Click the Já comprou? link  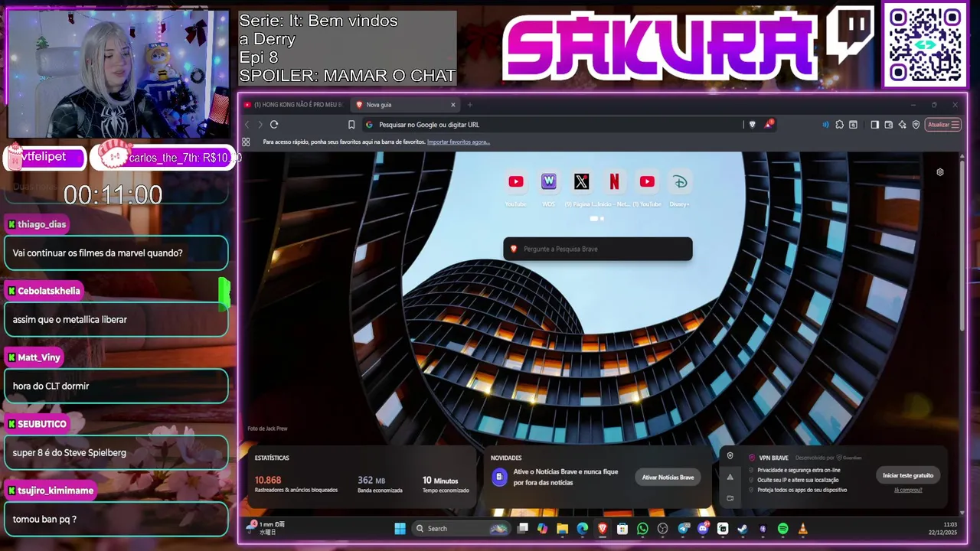[x=908, y=490]
